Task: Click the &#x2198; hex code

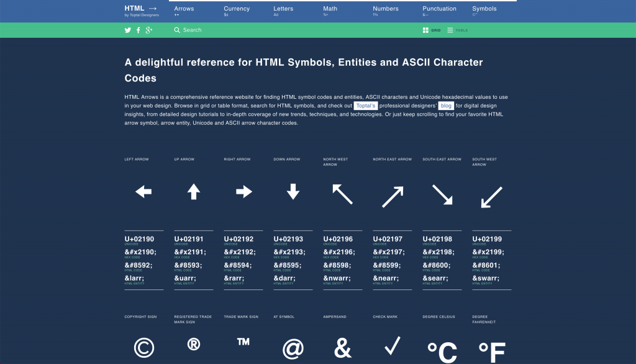Action: click(438, 252)
